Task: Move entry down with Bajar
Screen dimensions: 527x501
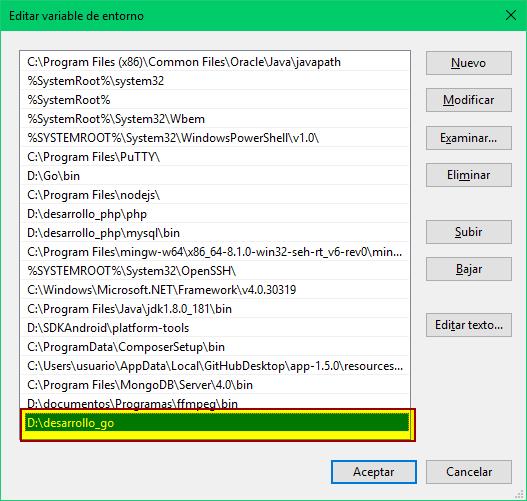Action: pyautogui.click(x=469, y=269)
